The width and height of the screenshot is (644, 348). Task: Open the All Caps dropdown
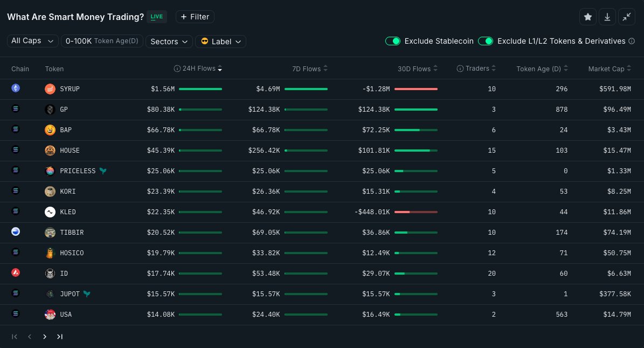click(x=33, y=41)
